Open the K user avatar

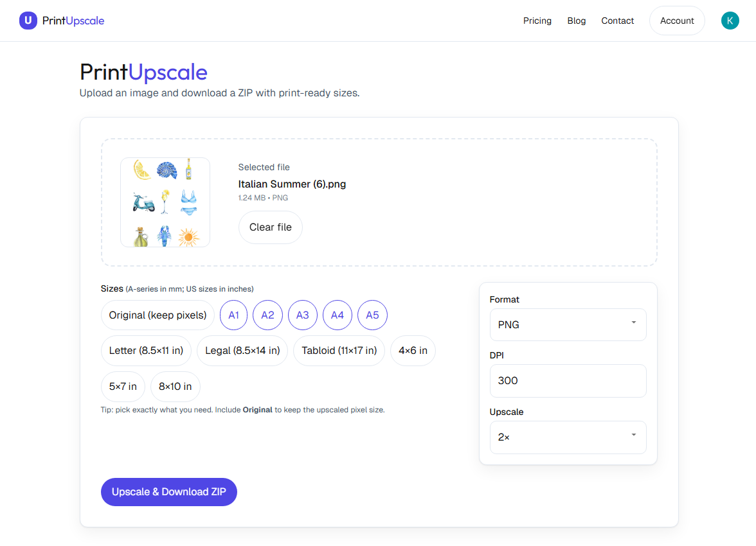pos(730,21)
